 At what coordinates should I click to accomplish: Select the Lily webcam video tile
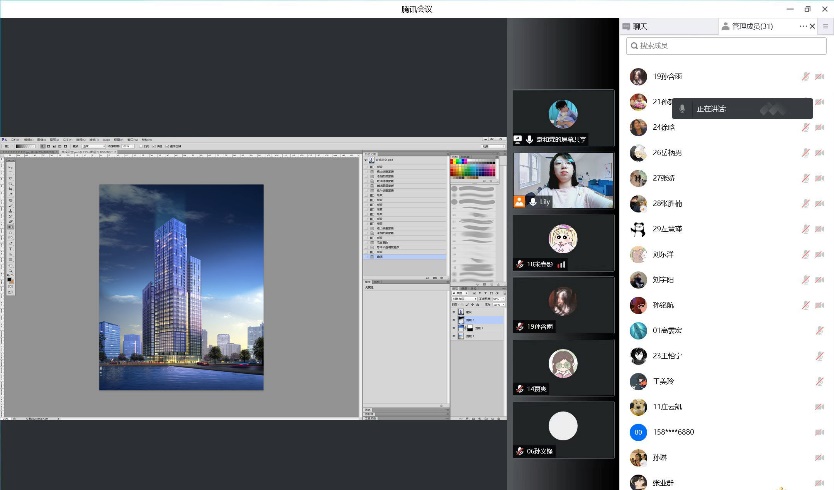(564, 181)
